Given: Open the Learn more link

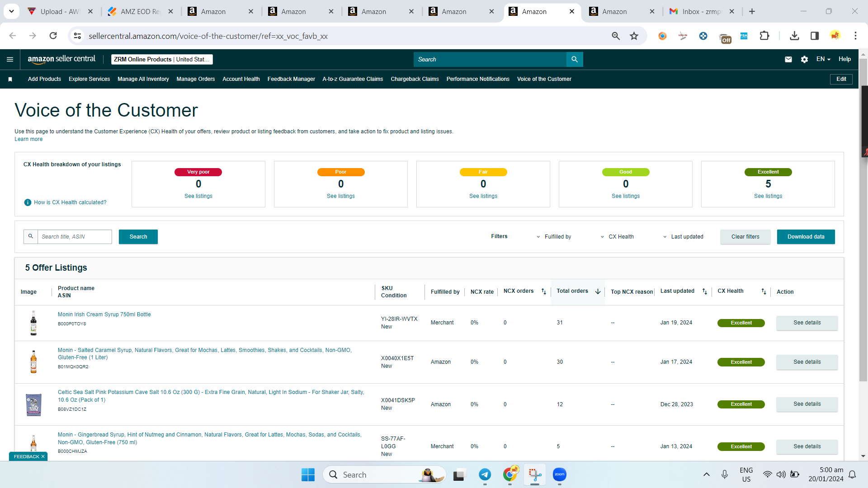Looking at the screenshot, I should point(28,139).
